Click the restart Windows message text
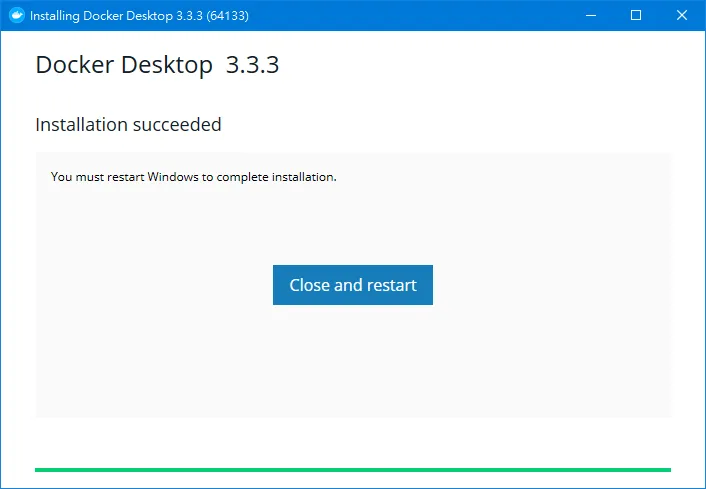 (193, 177)
